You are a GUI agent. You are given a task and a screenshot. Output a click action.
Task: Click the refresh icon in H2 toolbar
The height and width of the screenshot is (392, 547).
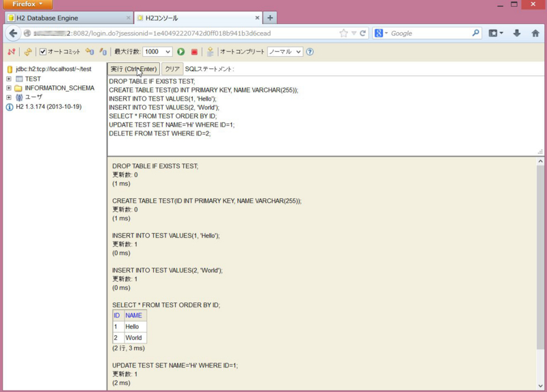pyautogui.click(x=28, y=52)
